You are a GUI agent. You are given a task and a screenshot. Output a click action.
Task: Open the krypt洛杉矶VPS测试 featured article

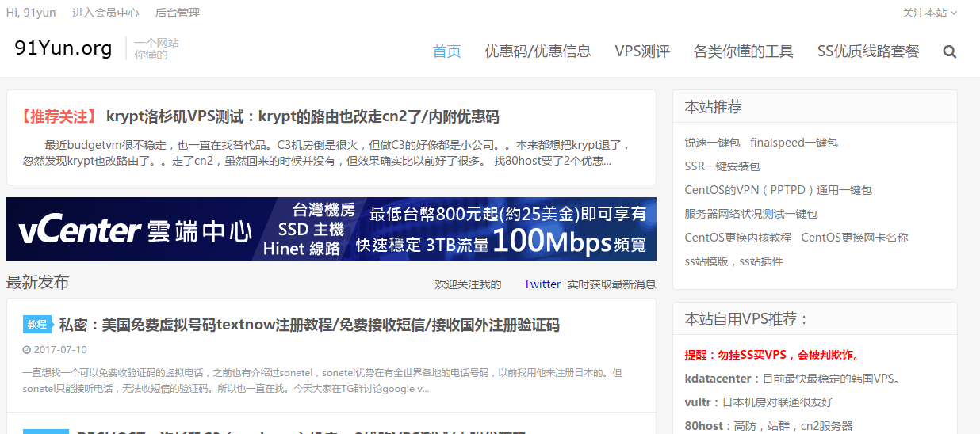[x=302, y=117]
